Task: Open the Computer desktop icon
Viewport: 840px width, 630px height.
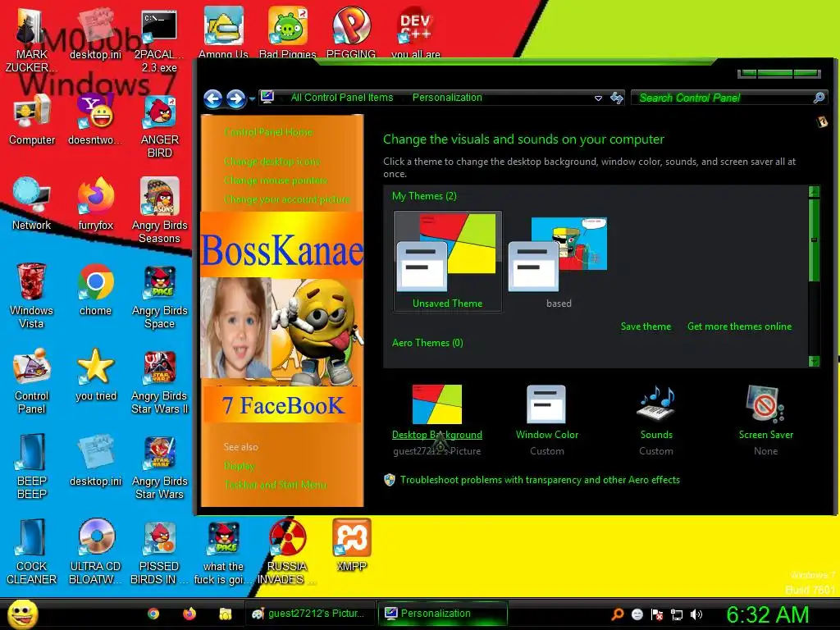Action: tap(32, 119)
